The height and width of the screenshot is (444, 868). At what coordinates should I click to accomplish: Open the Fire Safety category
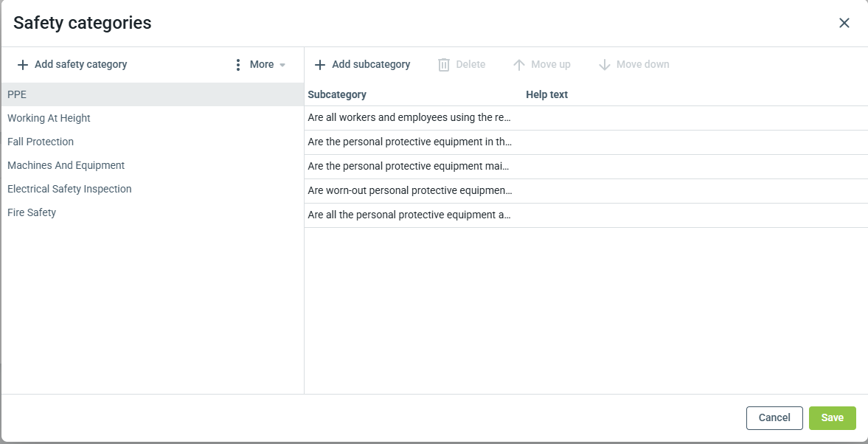pyautogui.click(x=32, y=212)
